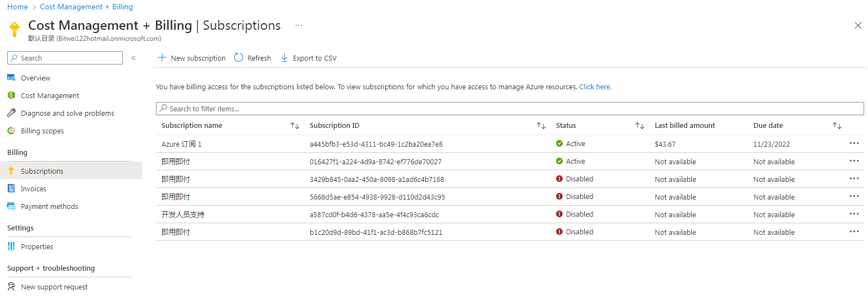Click the sidebar Search box

point(65,58)
